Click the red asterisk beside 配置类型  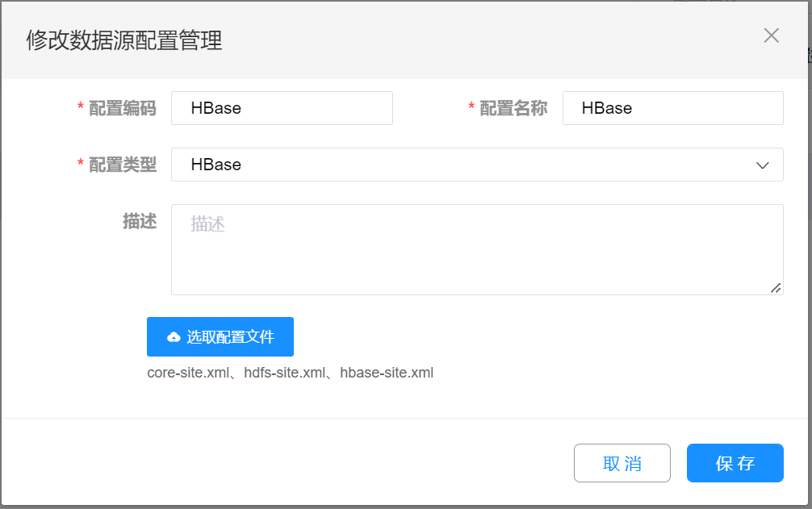tap(80, 165)
